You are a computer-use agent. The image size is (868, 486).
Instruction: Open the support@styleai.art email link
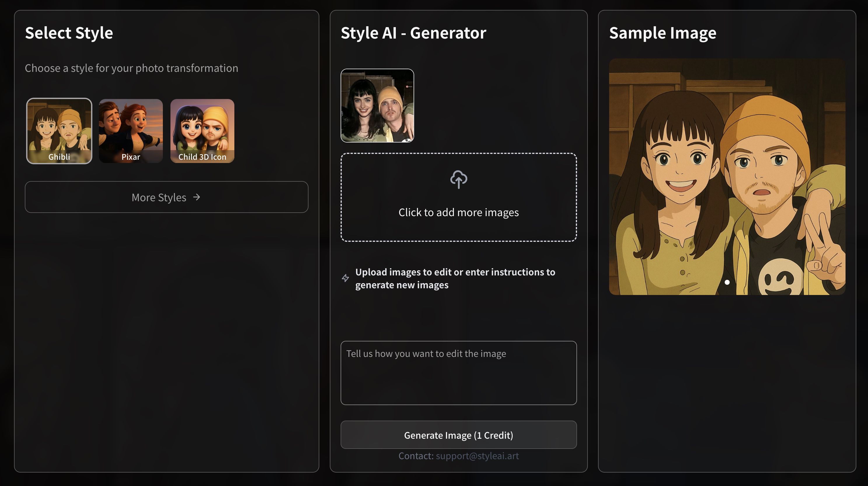coord(477,456)
